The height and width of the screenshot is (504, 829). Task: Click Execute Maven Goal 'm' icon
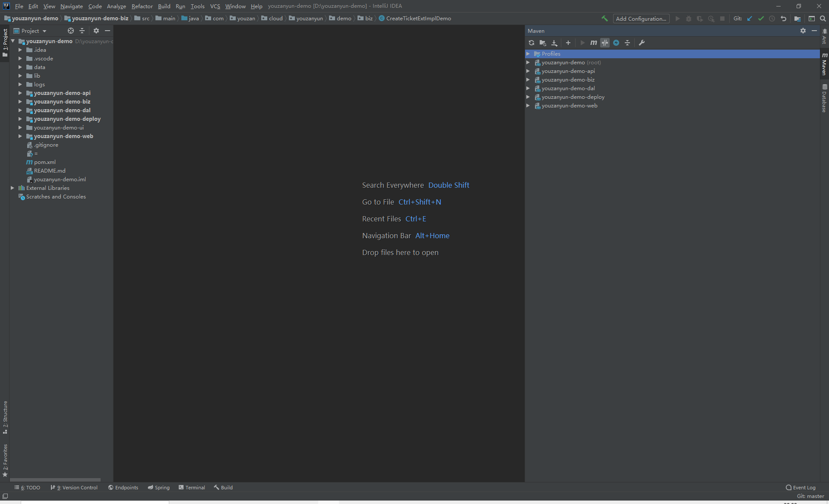(x=594, y=43)
